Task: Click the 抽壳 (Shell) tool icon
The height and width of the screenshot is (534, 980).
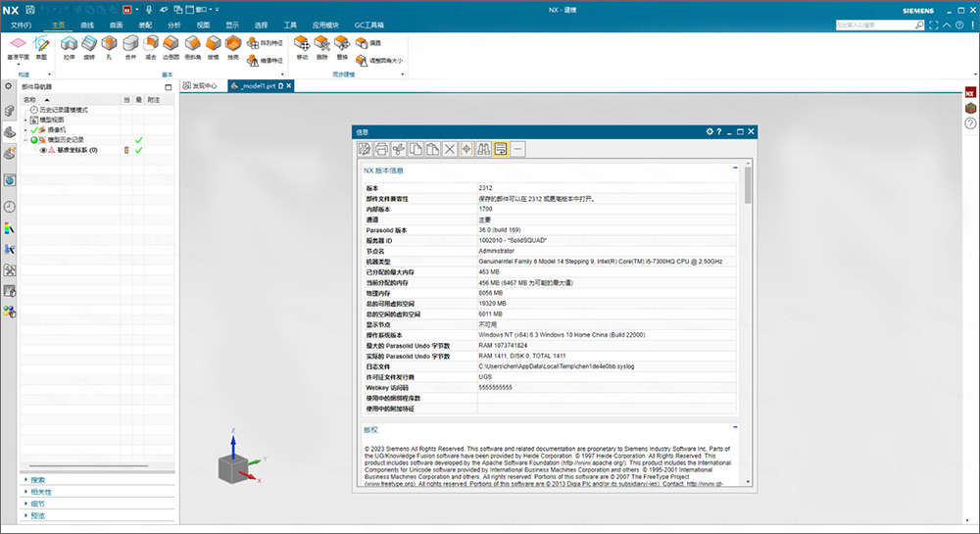Action: [233, 45]
